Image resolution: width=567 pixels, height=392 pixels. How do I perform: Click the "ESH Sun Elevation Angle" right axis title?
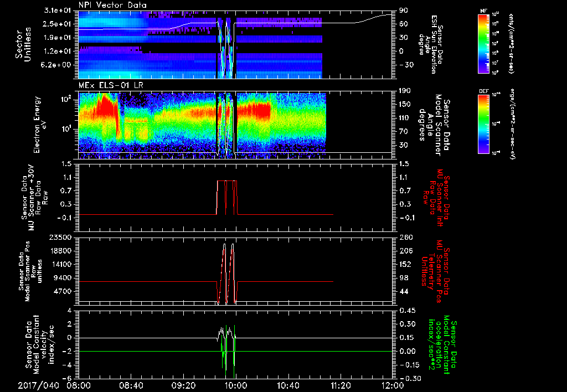click(430, 44)
